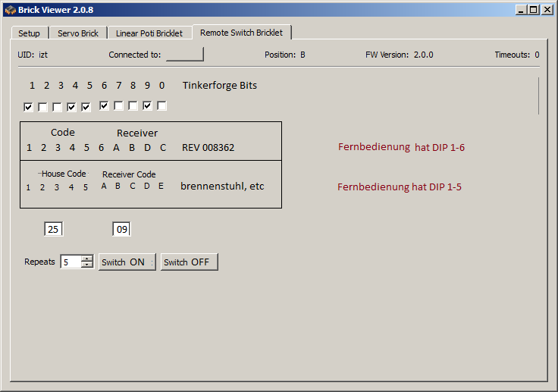Click the Brick Viewer title bar icon

[11, 10]
